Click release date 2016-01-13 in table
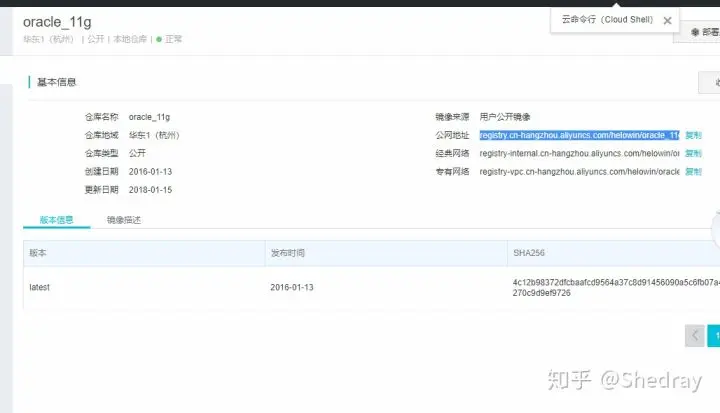Image resolution: width=720 pixels, height=413 pixels. 292,287
